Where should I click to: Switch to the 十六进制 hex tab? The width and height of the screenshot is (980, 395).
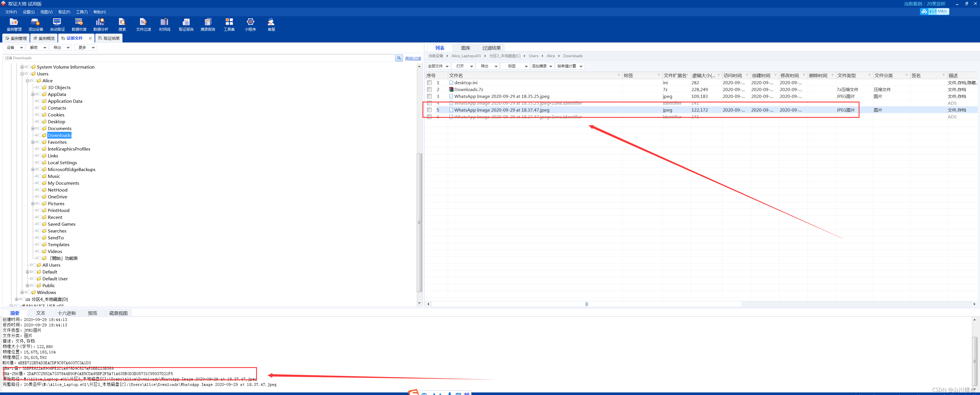coord(67,313)
